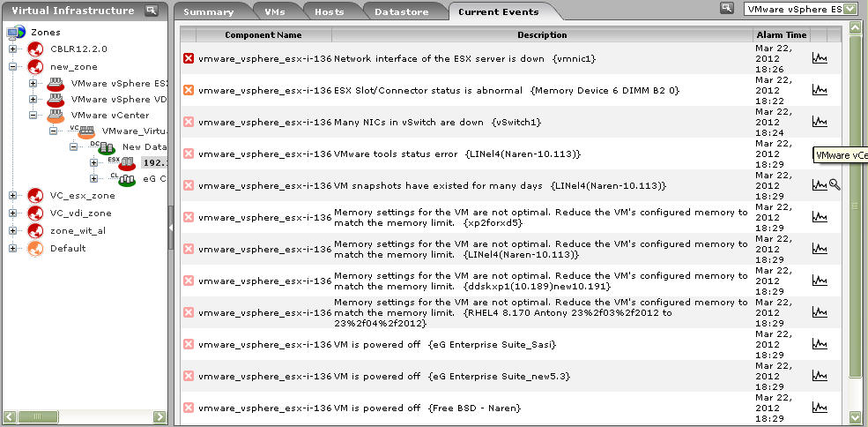Image resolution: width=868 pixels, height=427 pixels.
Task: Click the orange globe icon for Default zone
Action: click(x=35, y=249)
